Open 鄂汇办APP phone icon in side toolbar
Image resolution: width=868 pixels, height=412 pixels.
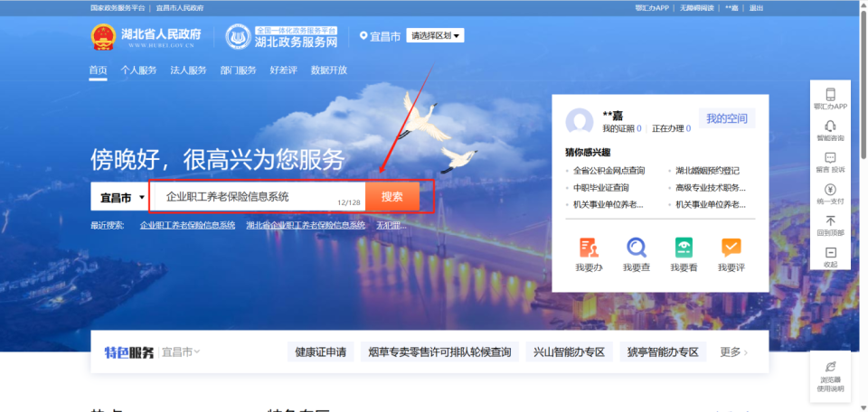(x=830, y=94)
